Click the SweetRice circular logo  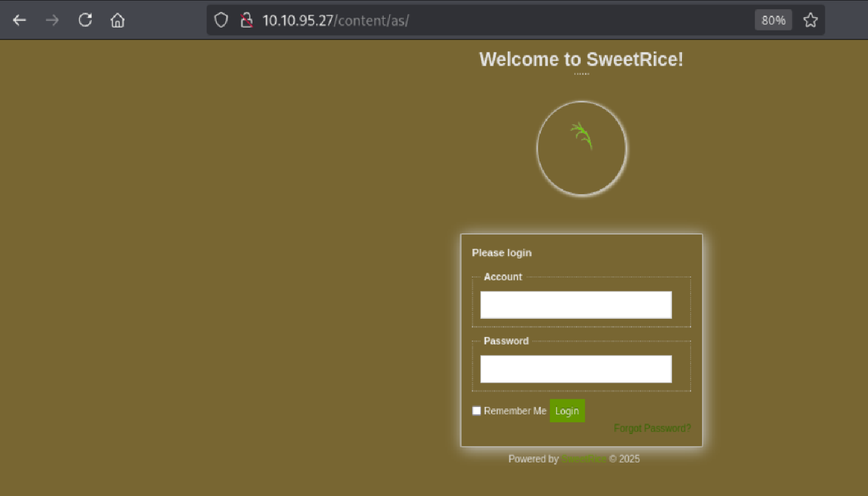[582, 148]
